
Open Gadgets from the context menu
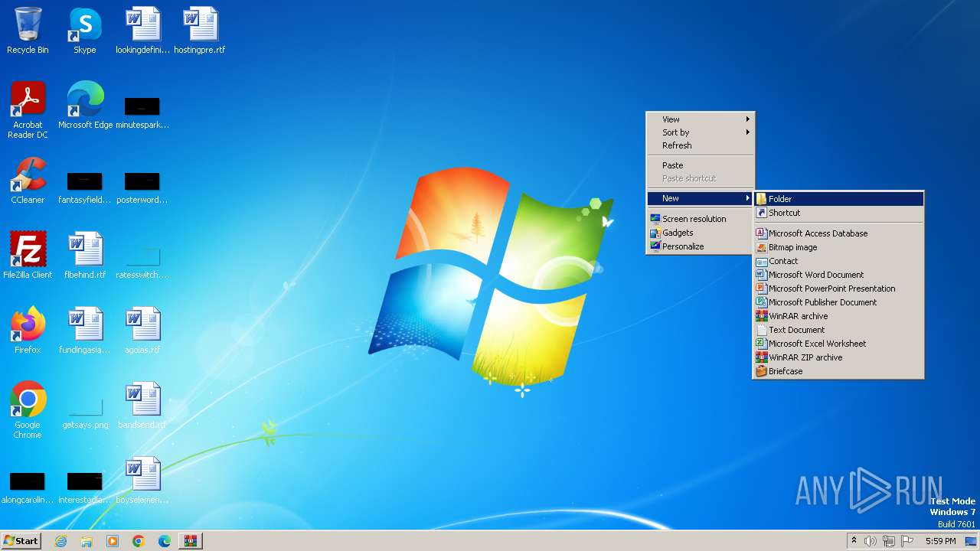[x=701, y=233]
